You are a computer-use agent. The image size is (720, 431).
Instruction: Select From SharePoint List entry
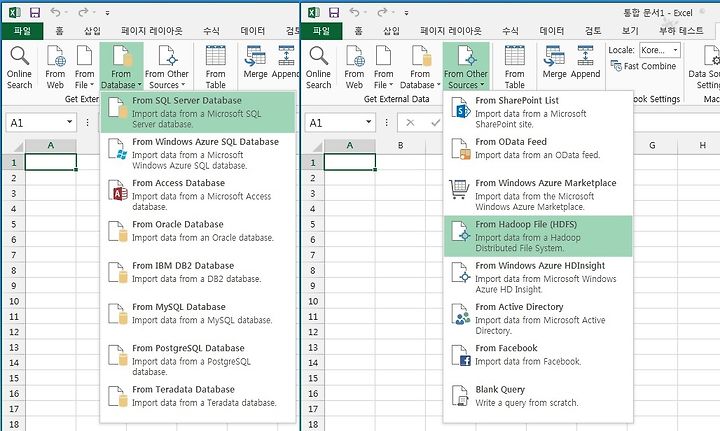pyautogui.click(x=538, y=112)
